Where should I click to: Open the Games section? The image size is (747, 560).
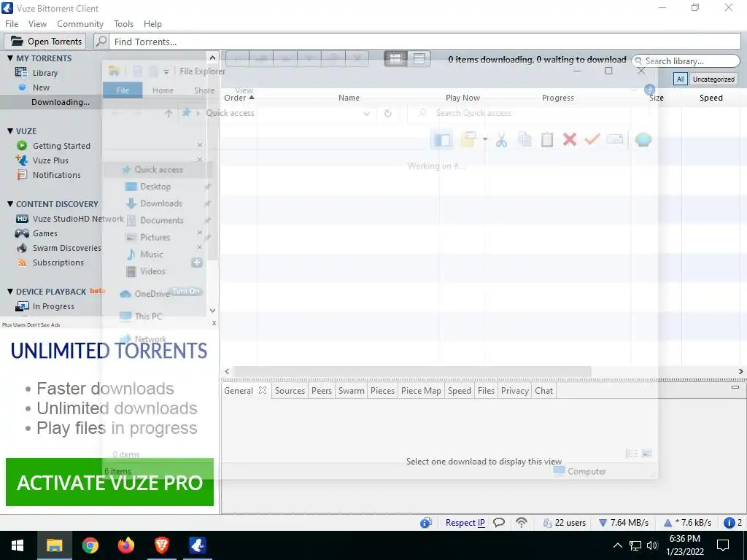click(44, 233)
